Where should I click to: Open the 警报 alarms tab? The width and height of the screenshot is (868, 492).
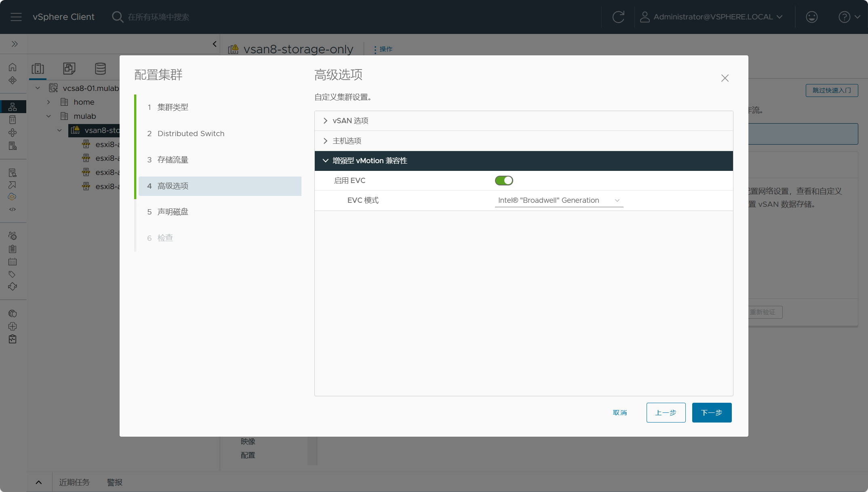[115, 482]
